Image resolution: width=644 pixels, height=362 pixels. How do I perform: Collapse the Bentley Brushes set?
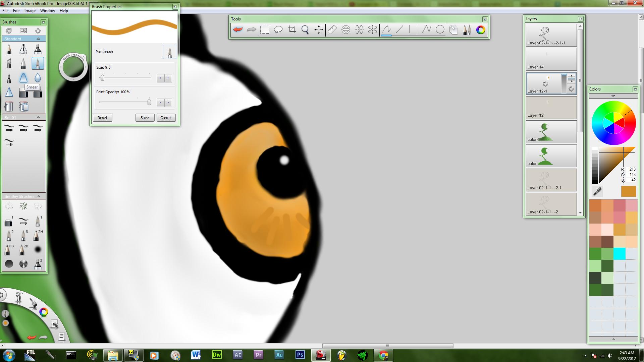tap(38, 196)
